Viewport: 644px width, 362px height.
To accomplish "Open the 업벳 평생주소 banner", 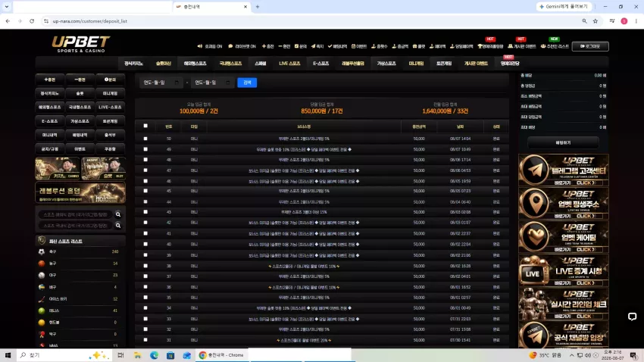I will [564, 204].
